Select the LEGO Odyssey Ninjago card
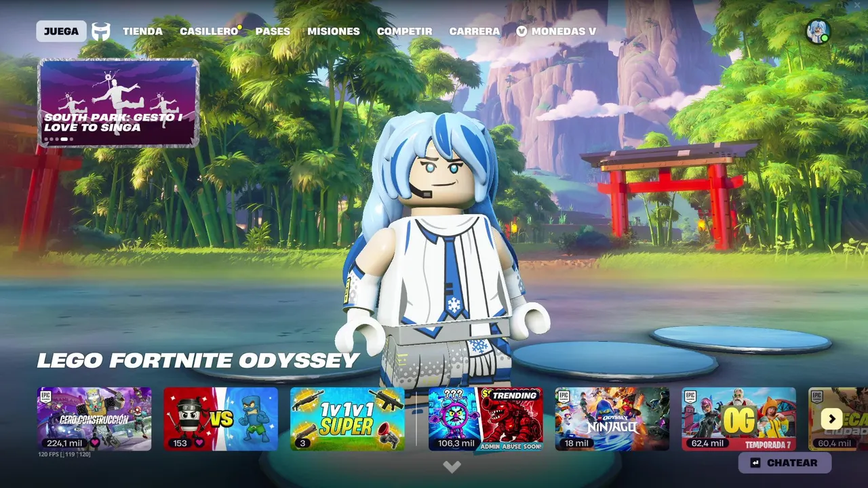This screenshot has width=868, height=488. 612,419
